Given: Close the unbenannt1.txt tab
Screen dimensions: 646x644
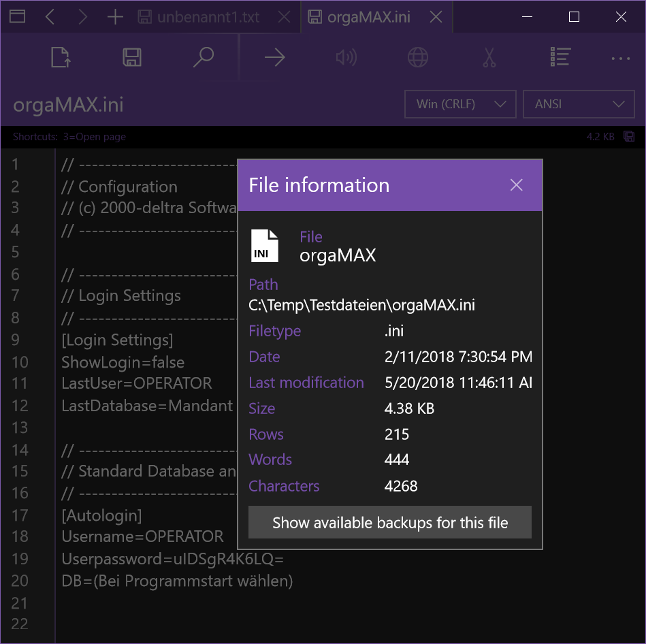Looking at the screenshot, I should [x=284, y=17].
